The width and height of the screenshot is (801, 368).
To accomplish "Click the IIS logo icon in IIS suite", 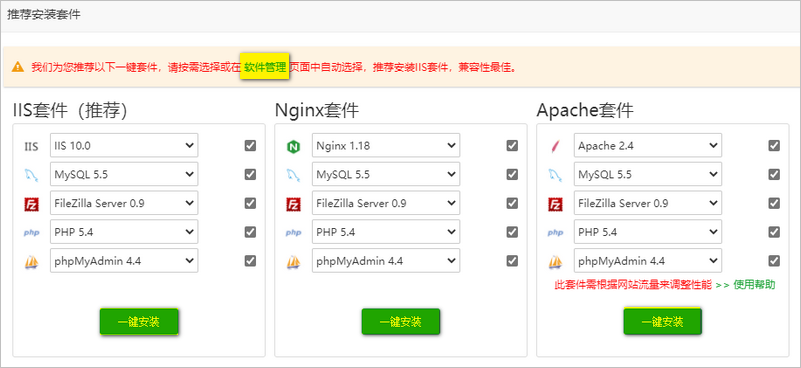I will point(32,147).
